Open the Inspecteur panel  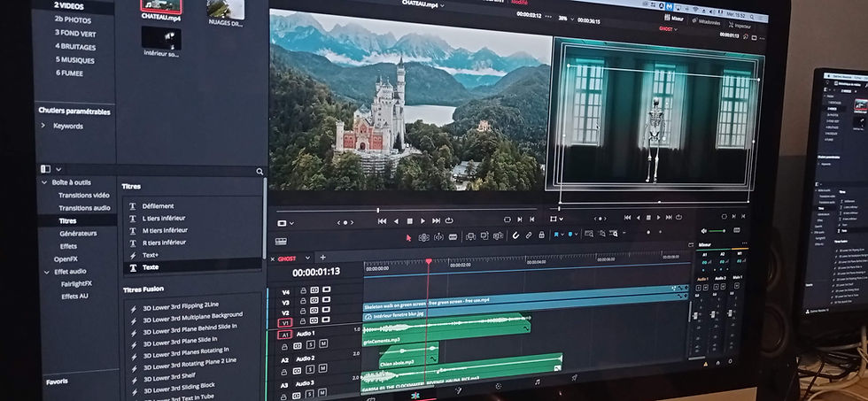[740, 26]
